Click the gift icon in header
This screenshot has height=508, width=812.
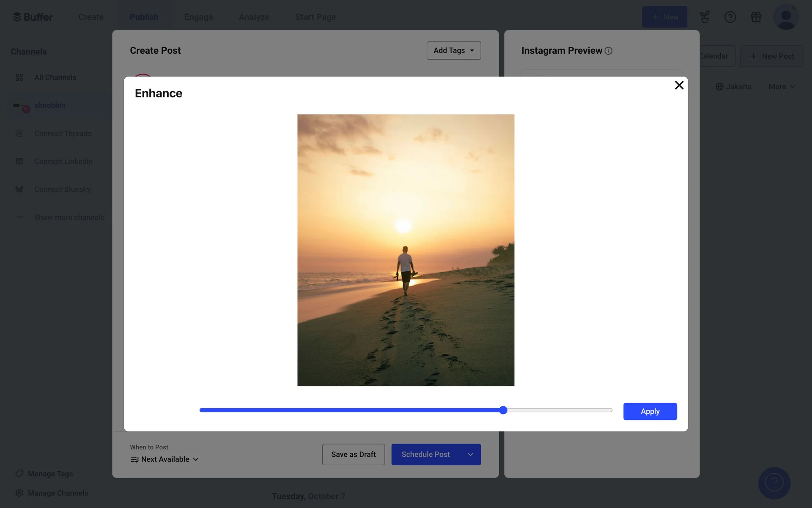756,17
